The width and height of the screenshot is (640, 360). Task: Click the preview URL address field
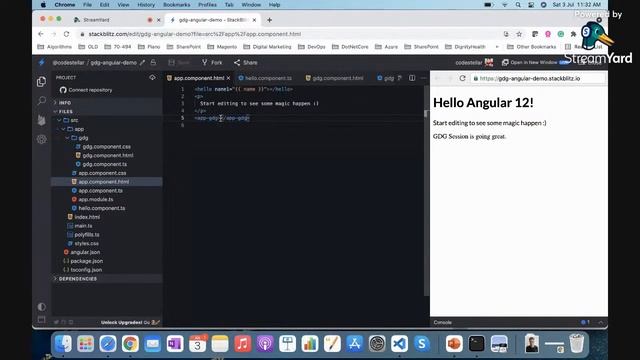click(x=537, y=78)
